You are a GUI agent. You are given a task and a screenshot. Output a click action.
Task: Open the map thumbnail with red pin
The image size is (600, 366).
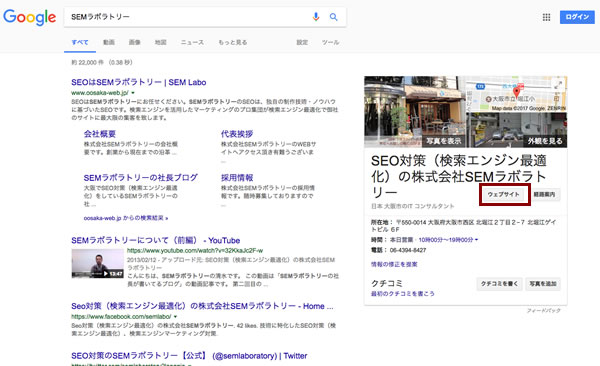point(516,94)
